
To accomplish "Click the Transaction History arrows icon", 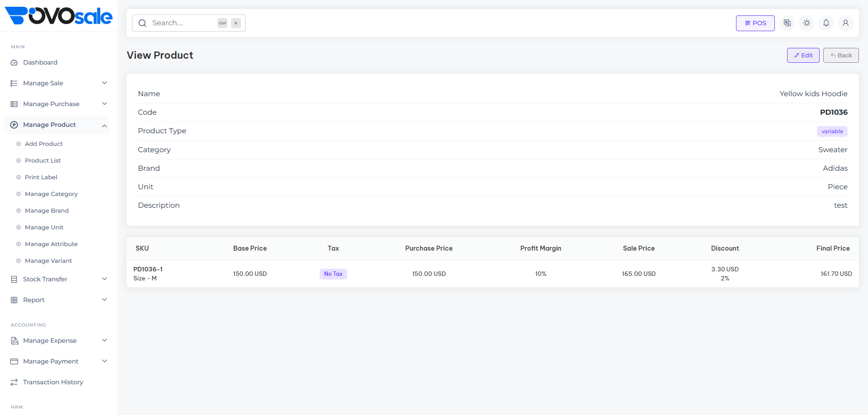I will [14, 382].
